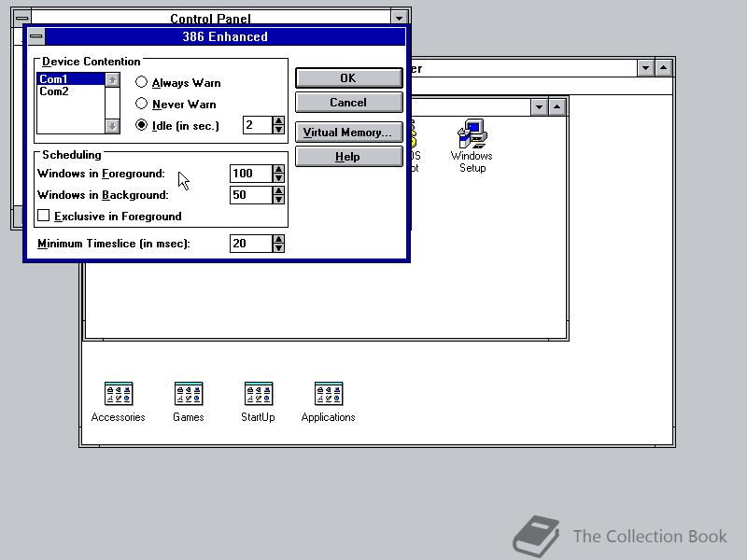Select Com2 in the device list
The width and height of the screenshot is (747, 560).
tap(71, 91)
